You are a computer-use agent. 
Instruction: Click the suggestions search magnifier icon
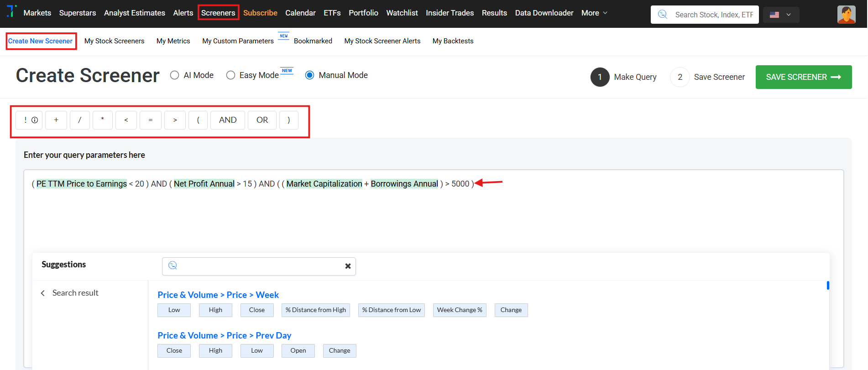point(173,266)
